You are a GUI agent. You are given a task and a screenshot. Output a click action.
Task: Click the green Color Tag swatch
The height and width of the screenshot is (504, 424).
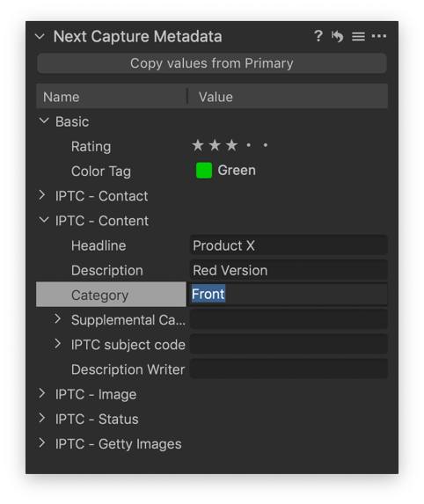point(204,171)
